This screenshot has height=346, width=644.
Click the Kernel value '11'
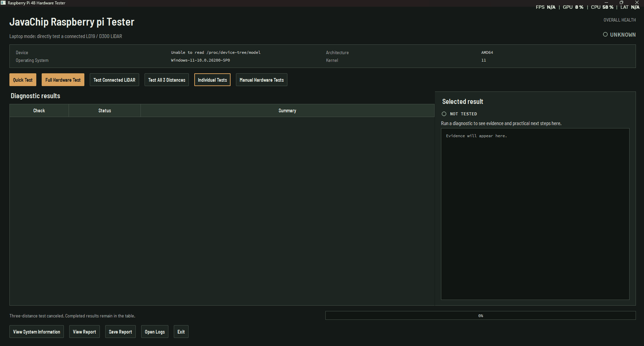(483, 60)
